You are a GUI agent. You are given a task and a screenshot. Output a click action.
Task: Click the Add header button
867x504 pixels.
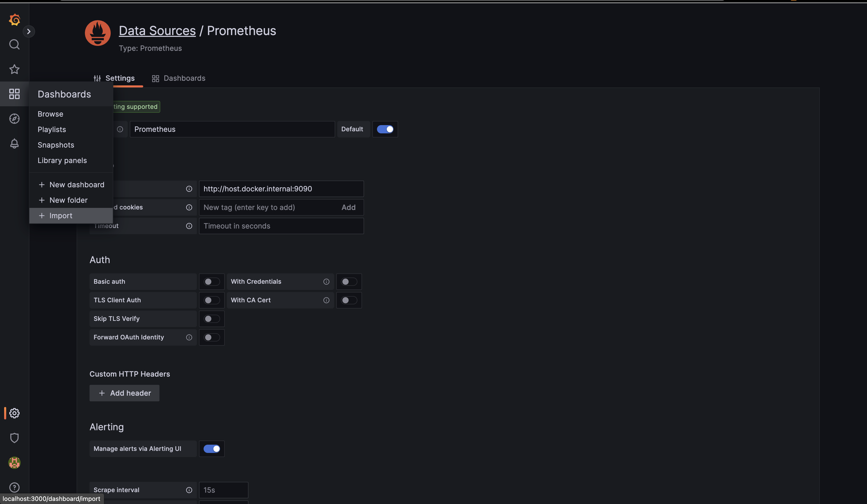pos(124,393)
